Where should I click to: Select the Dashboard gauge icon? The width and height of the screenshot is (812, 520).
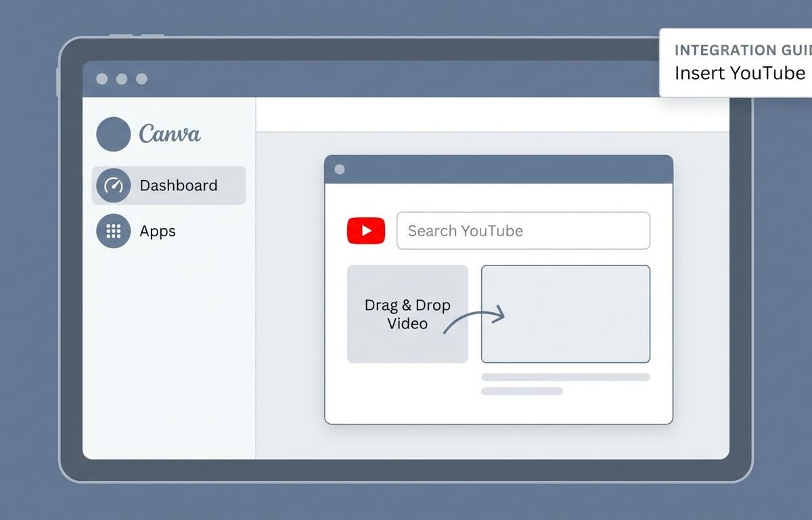tap(113, 186)
